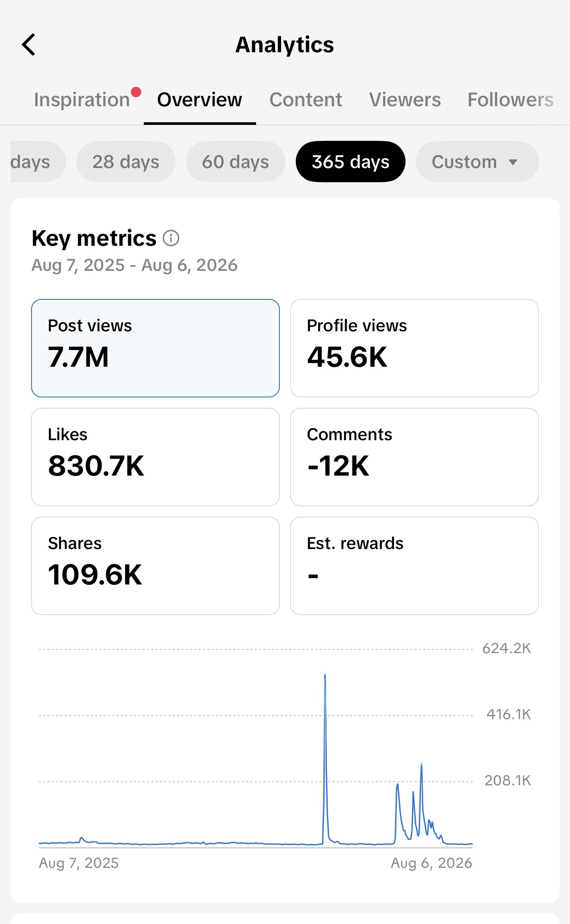Image resolution: width=570 pixels, height=924 pixels.
Task: Select the 60 days range
Action: (236, 162)
